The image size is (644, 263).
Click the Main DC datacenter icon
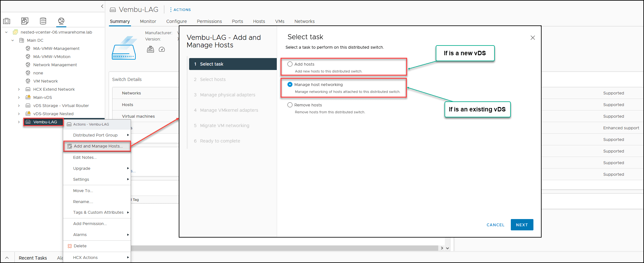(22, 40)
